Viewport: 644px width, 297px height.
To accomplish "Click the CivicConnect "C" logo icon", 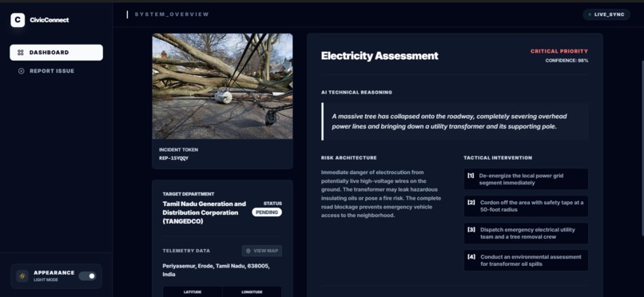I will 18,20.
